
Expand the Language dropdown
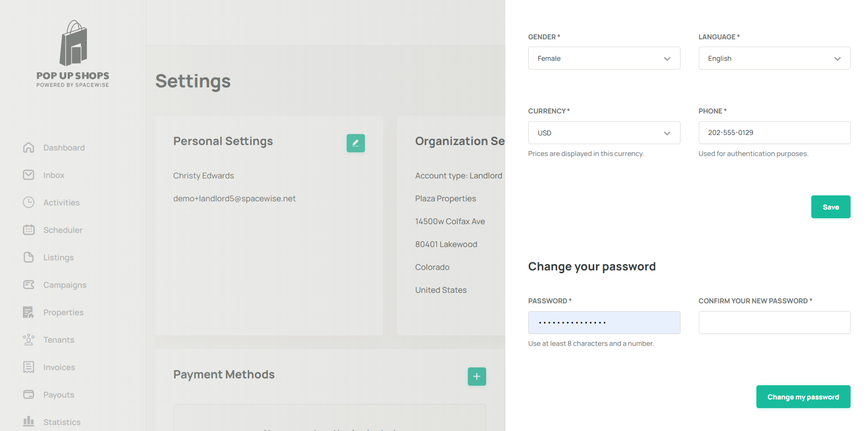pos(774,58)
